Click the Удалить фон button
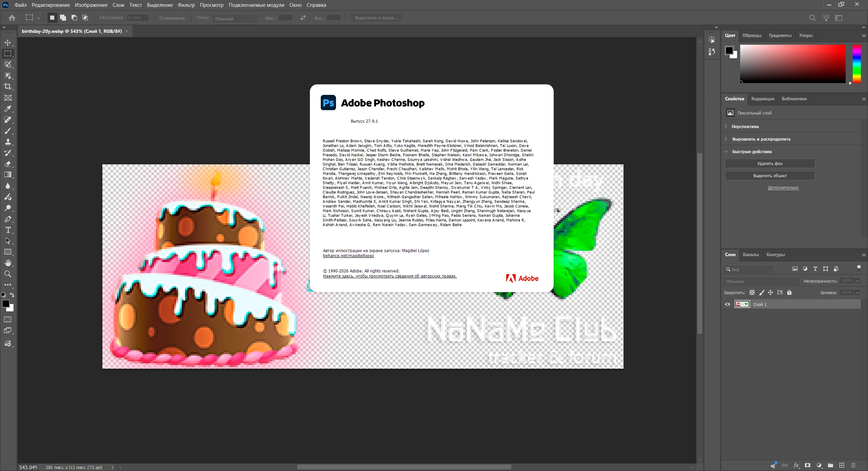Viewport: 868px width, 471px height. pos(770,164)
